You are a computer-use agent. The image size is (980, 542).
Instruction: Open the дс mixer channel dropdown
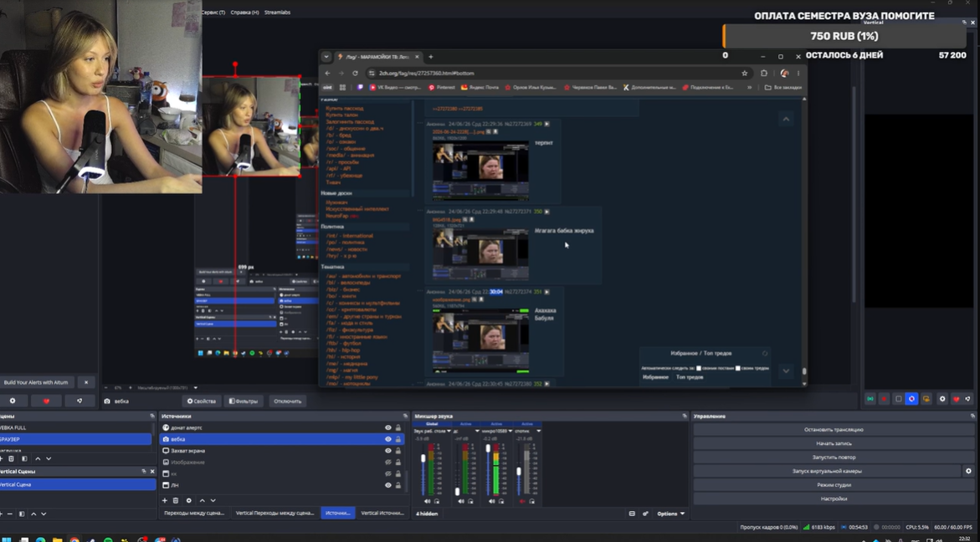pyautogui.click(x=477, y=431)
